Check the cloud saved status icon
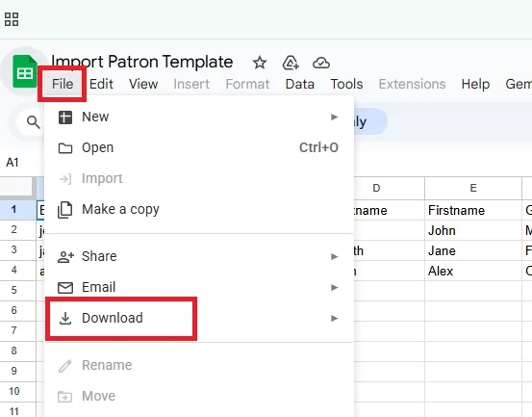Viewport: 532px width, 417px height. 321,63
